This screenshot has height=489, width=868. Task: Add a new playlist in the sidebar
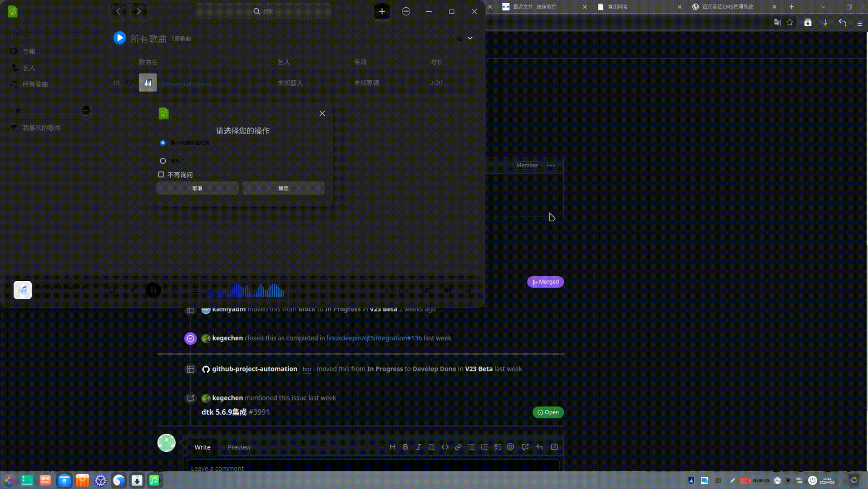pyautogui.click(x=86, y=110)
